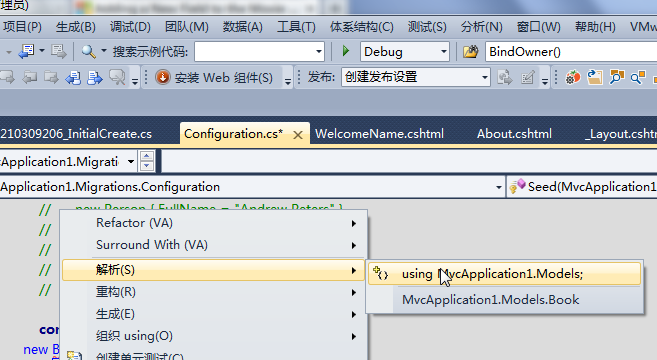The width and height of the screenshot is (657, 360).
Task: Open the Application1.Migrations.Configuration type dropdown
Action: pyautogui.click(x=498, y=187)
